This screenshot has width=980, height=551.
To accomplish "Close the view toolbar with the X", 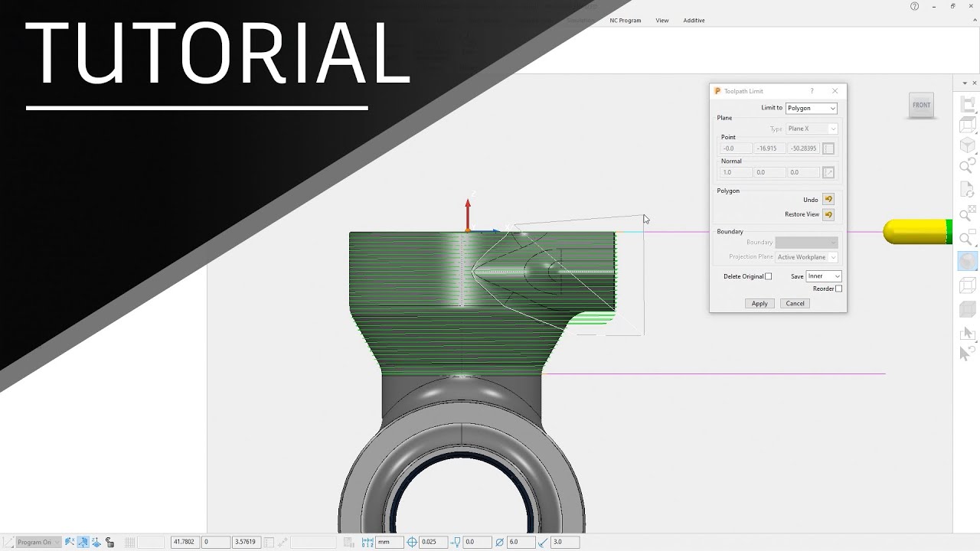I will pyautogui.click(x=974, y=83).
